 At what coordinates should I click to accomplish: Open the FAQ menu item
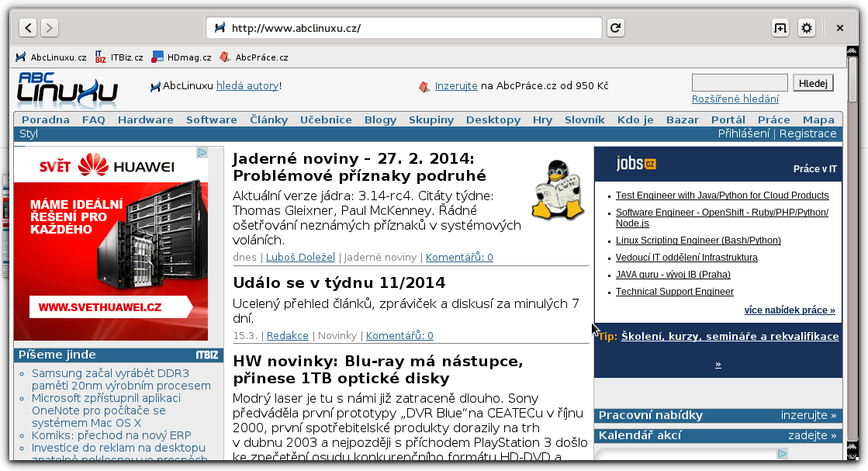94,119
